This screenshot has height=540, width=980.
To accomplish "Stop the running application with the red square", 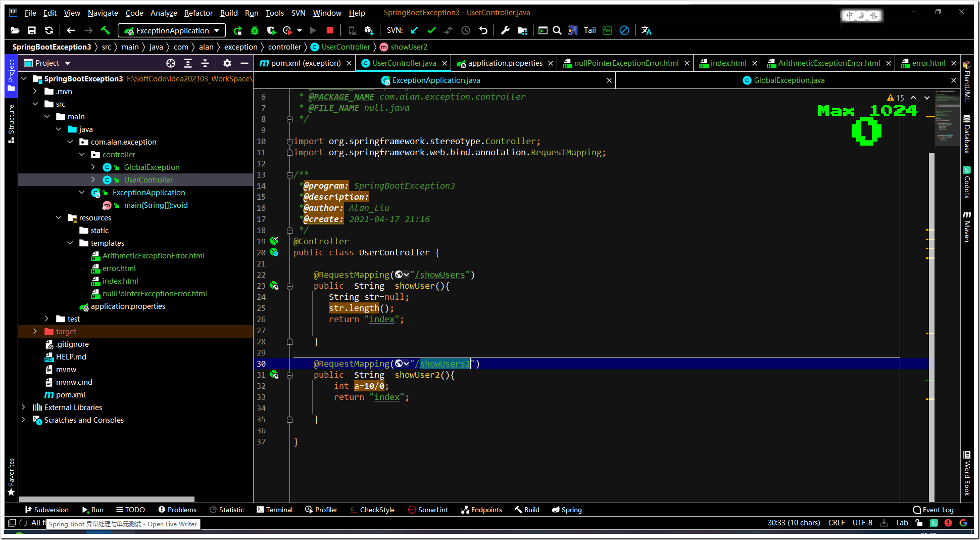I will click(x=330, y=30).
